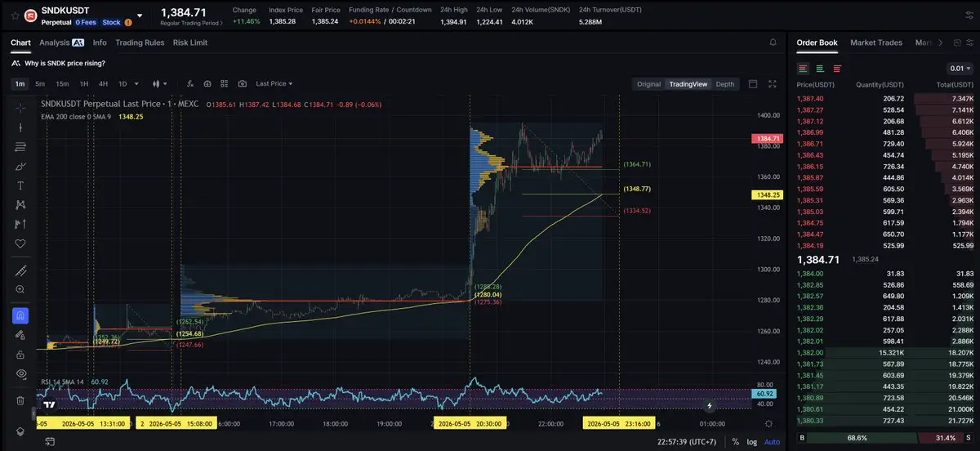Screen dimensions: 980x451
Task: Select the ruler measure tool
Action: (20, 270)
